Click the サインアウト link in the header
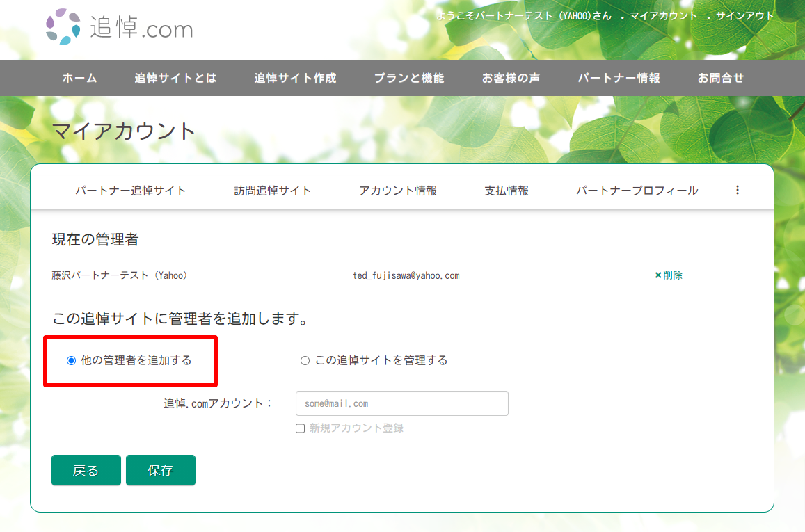Screen dimensions: 805x532 tap(745, 16)
